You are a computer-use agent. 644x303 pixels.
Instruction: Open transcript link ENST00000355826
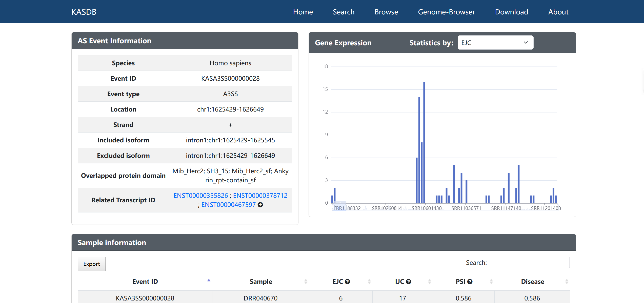tap(200, 196)
